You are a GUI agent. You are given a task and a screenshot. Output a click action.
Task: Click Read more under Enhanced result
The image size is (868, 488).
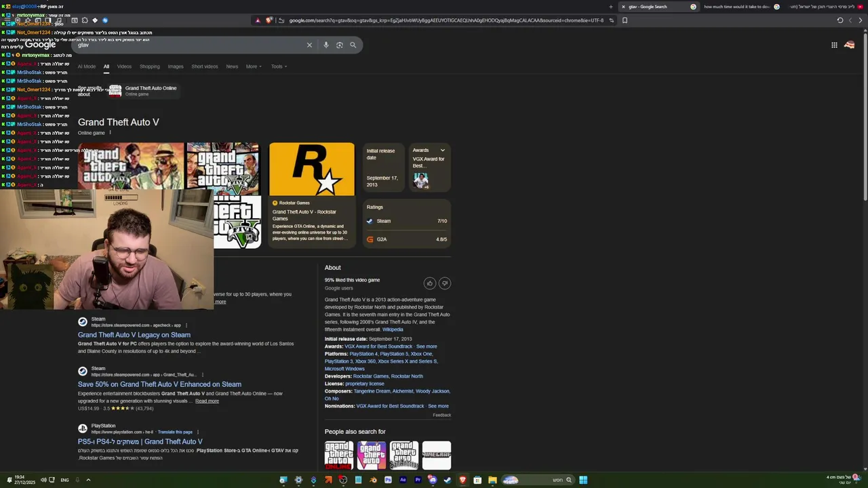click(207, 401)
